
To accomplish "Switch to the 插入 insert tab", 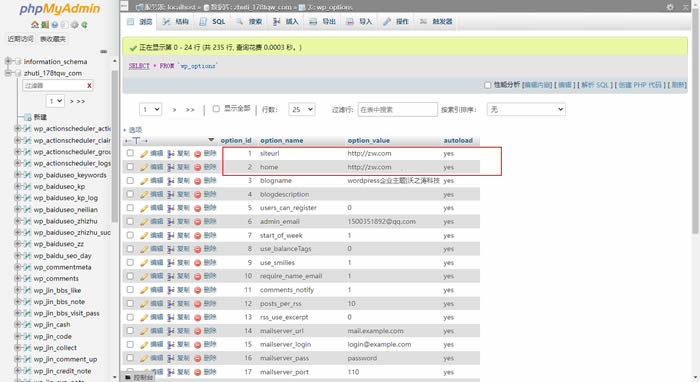I will tap(286, 21).
